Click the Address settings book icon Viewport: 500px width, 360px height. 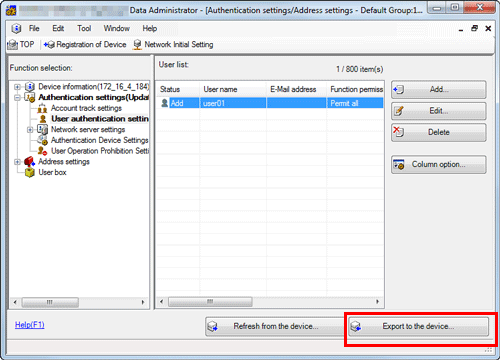30,162
